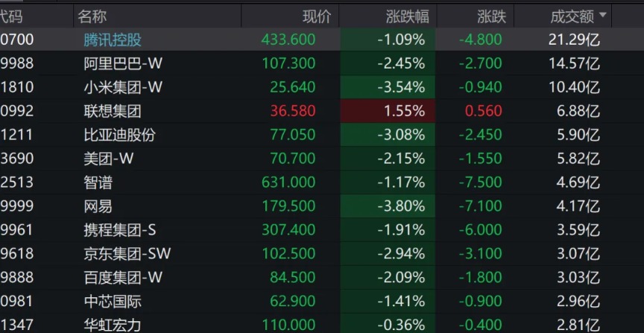The height and width of the screenshot is (333, 644).
Task: Click the 4.69亿 turnover value
Action: pos(578,183)
